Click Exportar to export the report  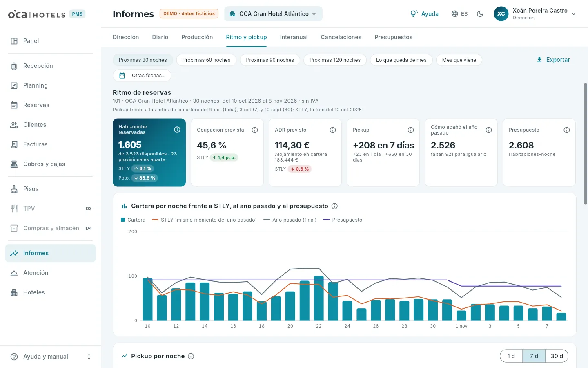point(553,60)
